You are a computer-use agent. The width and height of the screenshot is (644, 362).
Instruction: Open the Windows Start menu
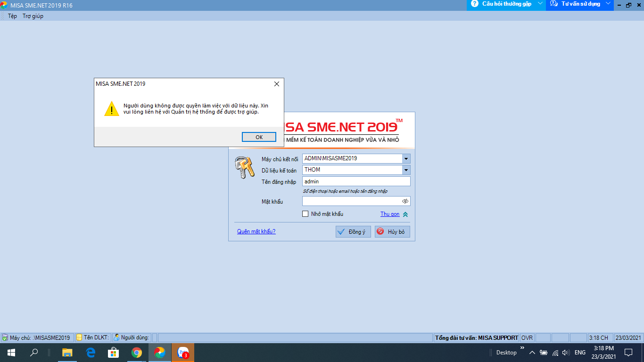[11, 353]
